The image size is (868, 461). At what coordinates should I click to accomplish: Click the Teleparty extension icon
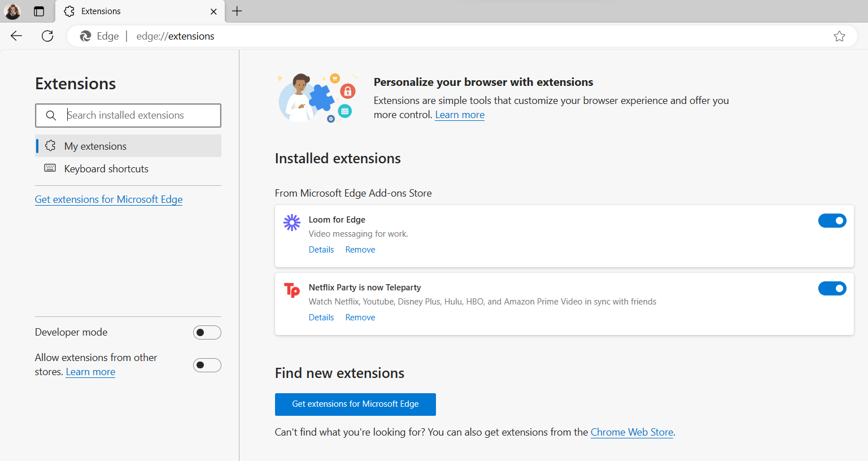pyautogui.click(x=292, y=290)
